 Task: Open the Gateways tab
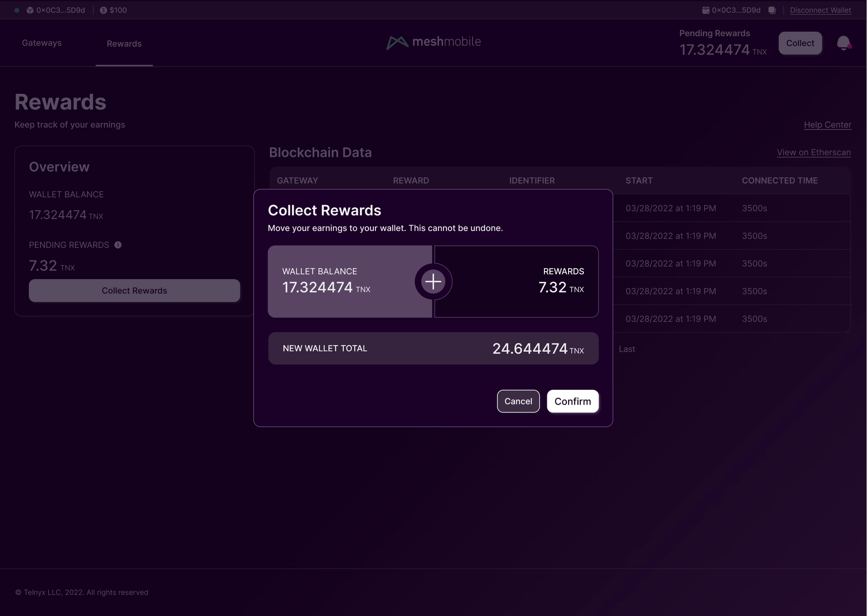pos(41,43)
